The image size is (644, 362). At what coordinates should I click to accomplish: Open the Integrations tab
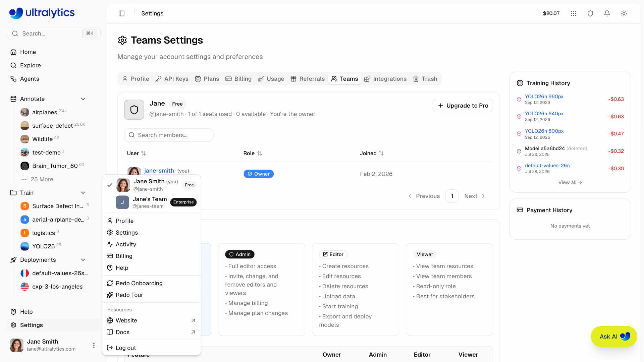[385, 79]
